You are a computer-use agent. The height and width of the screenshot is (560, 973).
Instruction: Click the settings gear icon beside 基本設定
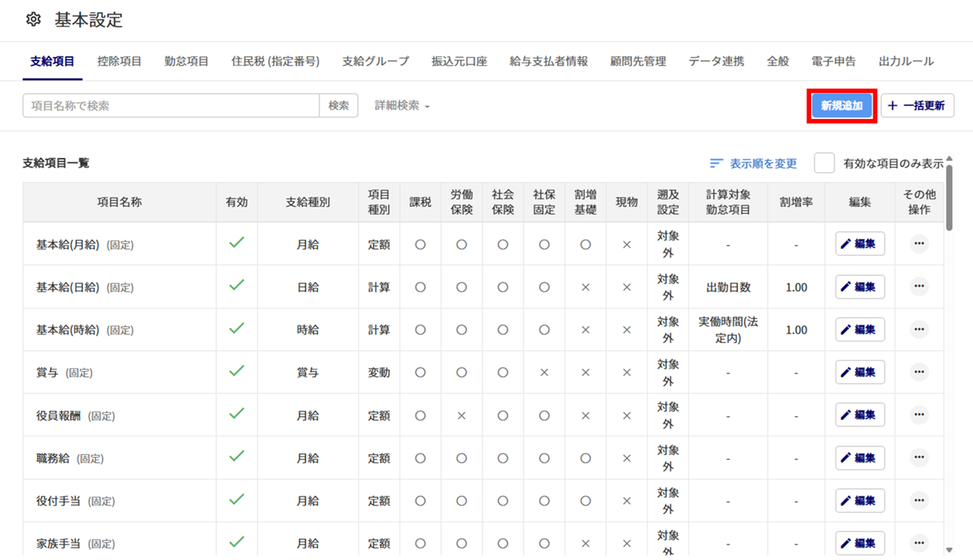[x=33, y=19]
